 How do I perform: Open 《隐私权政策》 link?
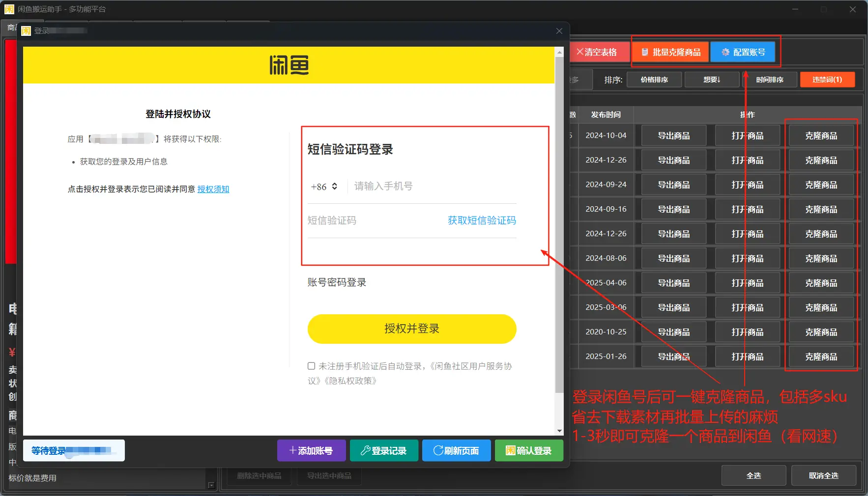pos(350,381)
